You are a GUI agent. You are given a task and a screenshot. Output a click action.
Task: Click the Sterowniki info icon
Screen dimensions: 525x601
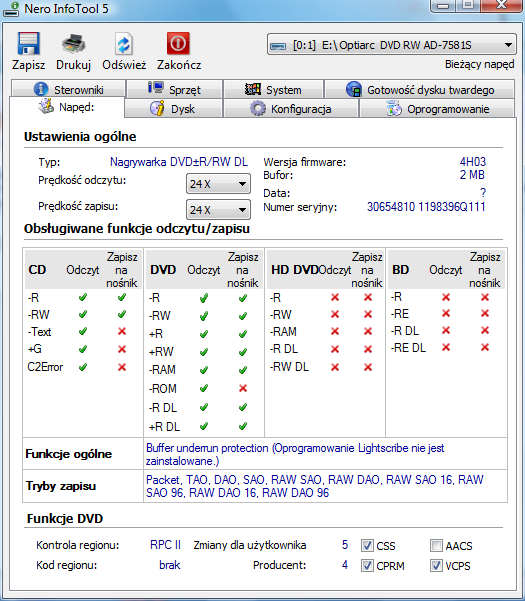click(41, 89)
